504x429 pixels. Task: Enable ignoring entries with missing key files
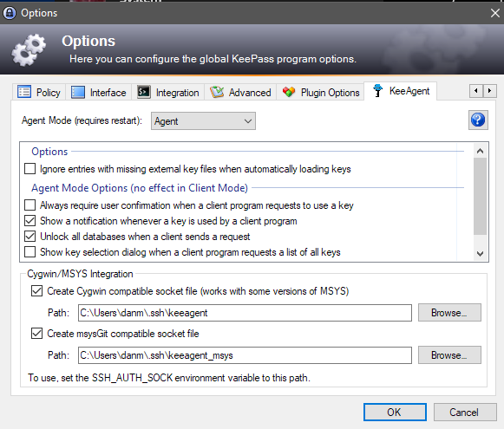pyautogui.click(x=29, y=169)
